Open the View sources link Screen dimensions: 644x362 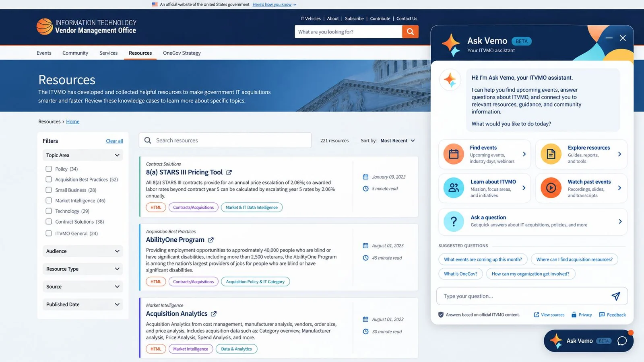549,315
